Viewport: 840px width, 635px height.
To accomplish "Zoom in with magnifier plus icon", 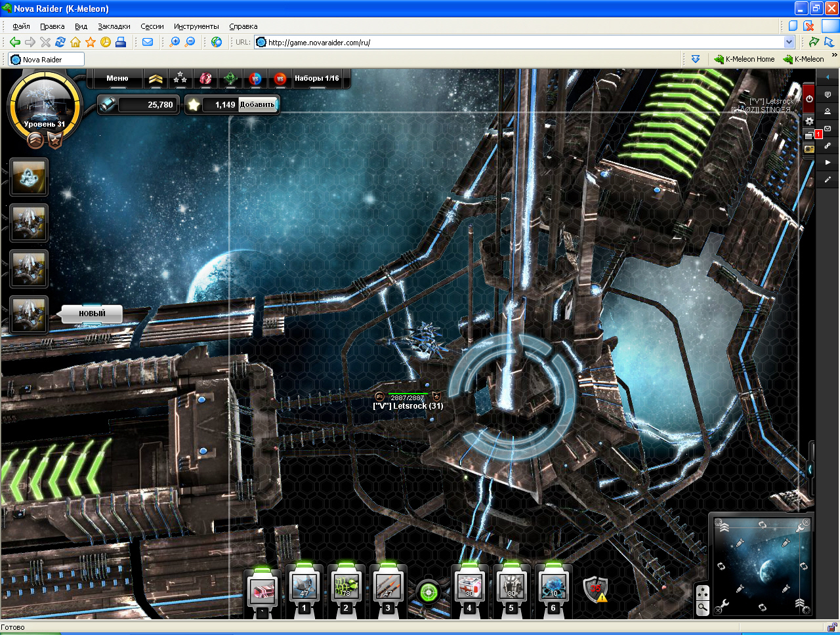I will coord(175,42).
